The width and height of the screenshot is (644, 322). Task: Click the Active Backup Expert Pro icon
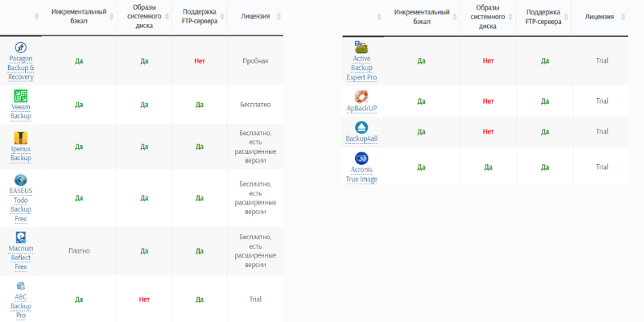coord(361,47)
